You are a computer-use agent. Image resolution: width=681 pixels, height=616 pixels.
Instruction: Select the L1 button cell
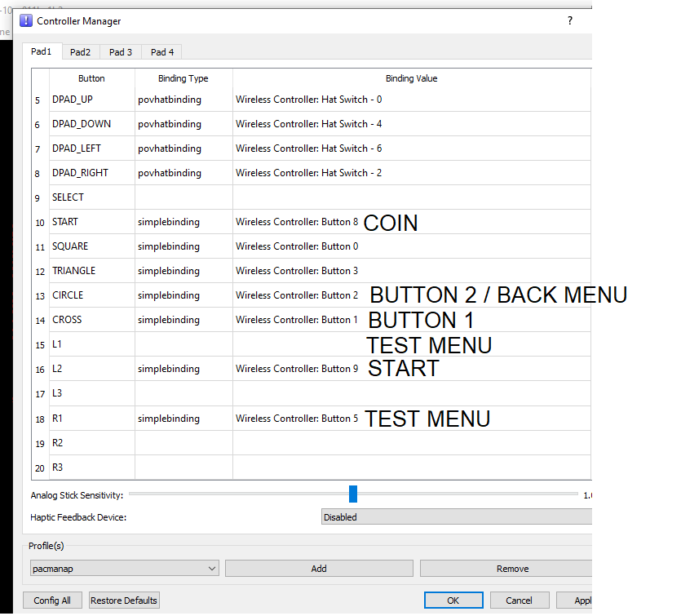pos(91,344)
